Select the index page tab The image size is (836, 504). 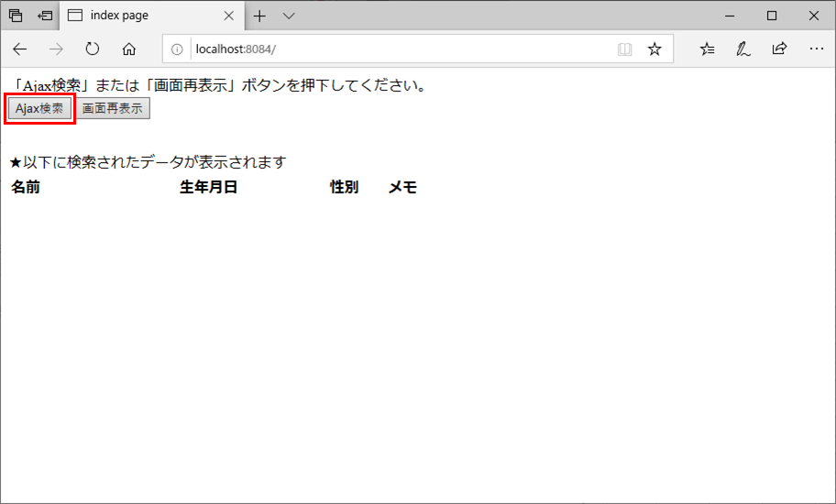tap(137, 16)
